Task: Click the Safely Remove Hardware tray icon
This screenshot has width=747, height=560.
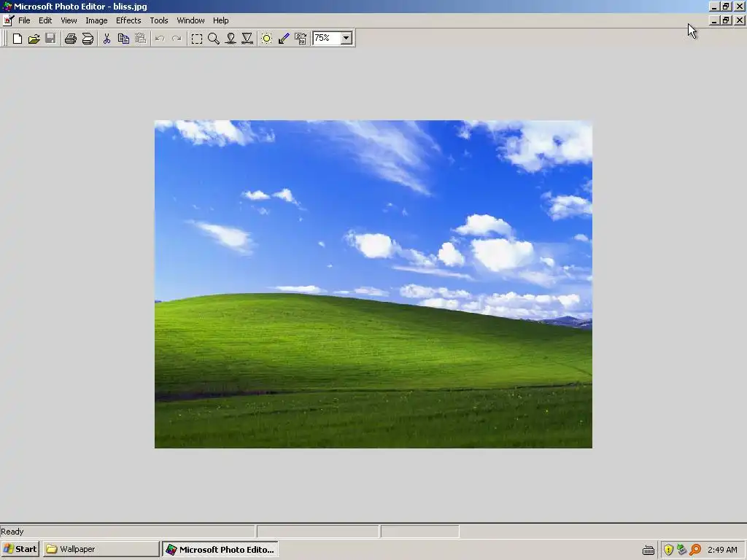Action: click(682, 550)
